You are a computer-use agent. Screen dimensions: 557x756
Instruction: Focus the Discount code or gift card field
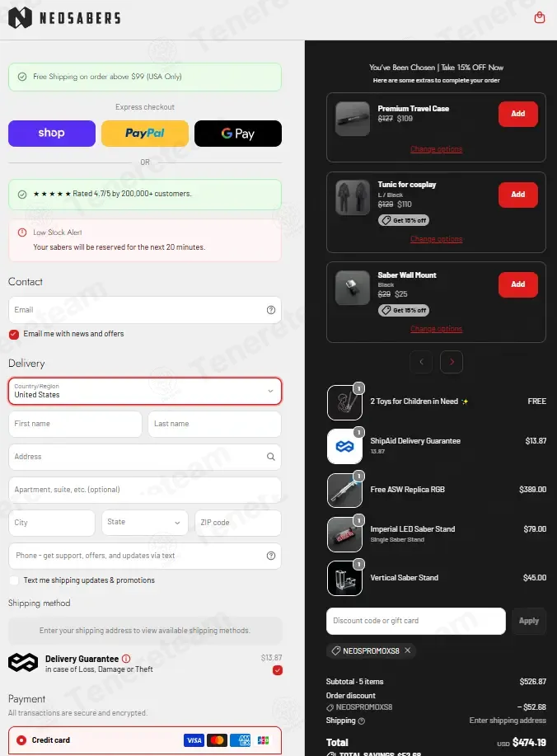coord(416,621)
